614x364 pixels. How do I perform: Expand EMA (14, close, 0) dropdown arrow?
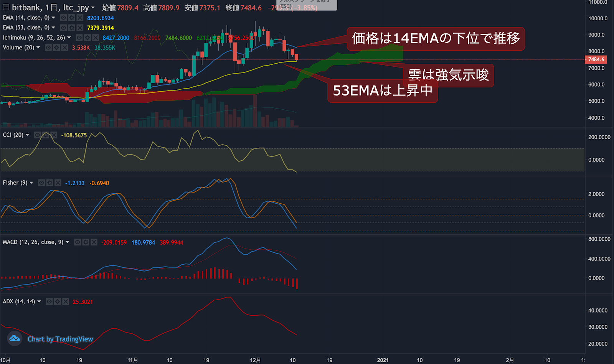tap(53, 18)
